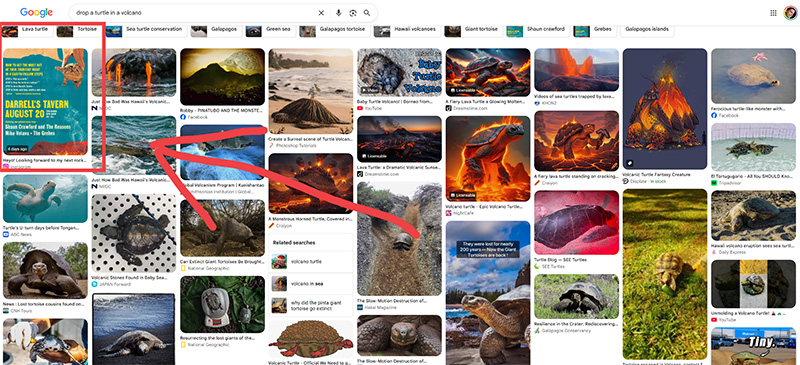Open the NightCafe 'Volcano turtle - Epic Volcano Turtle' image
This screenshot has width=800, height=365.
coord(488,159)
